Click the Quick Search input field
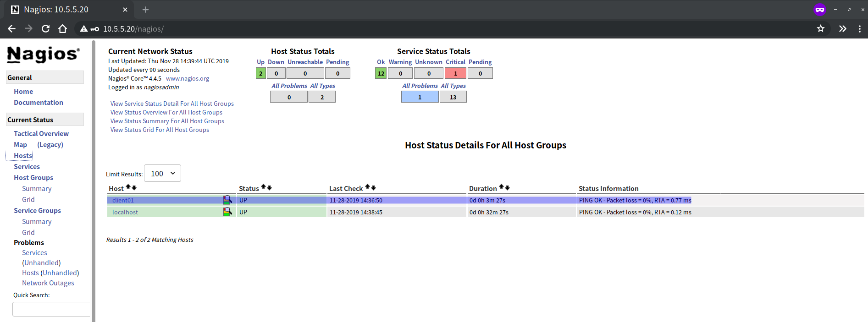868x322 pixels. pyautogui.click(x=51, y=309)
